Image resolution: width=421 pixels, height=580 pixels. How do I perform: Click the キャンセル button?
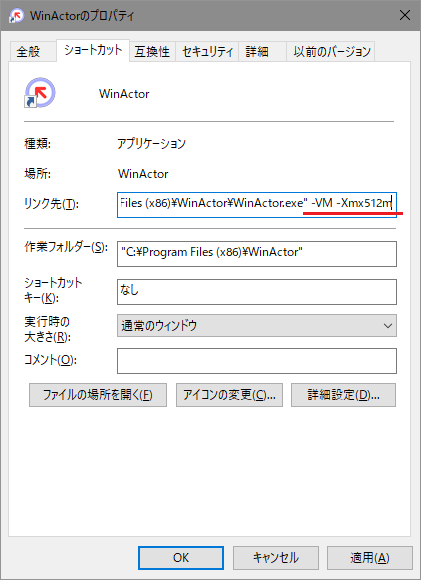pos(276,558)
